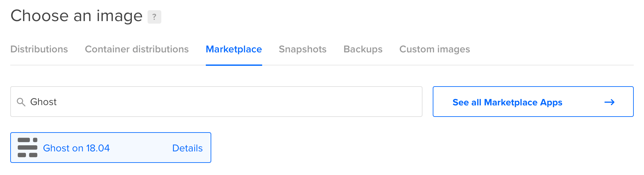Go to the Snapshots tab

pos(302,49)
